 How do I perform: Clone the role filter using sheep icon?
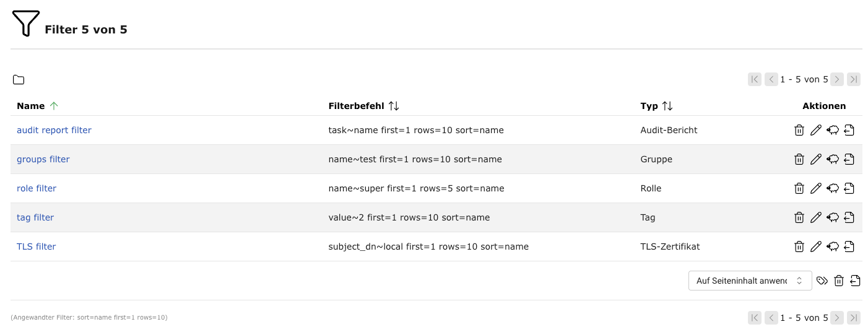coord(833,188)
